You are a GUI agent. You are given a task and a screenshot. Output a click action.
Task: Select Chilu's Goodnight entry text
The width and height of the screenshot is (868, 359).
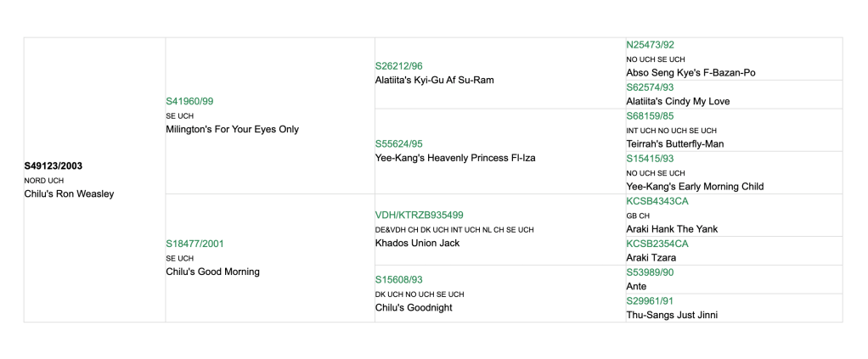click(414, 307)
